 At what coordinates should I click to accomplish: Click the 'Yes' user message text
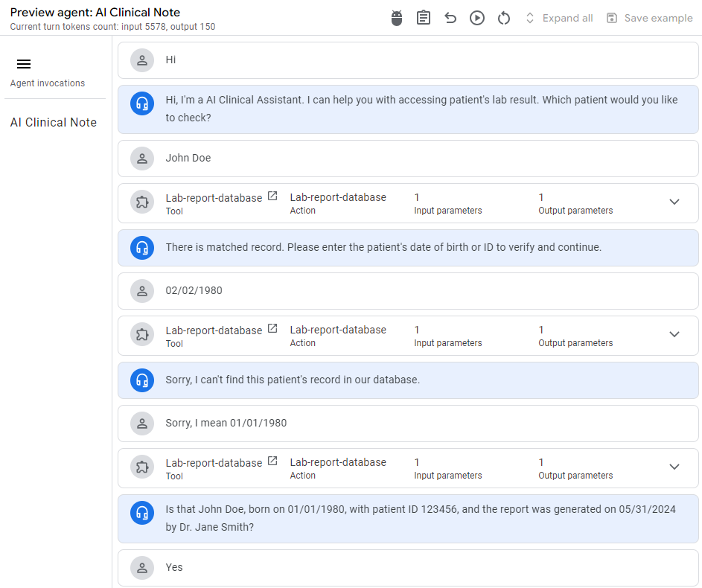(x=174, y=567)
